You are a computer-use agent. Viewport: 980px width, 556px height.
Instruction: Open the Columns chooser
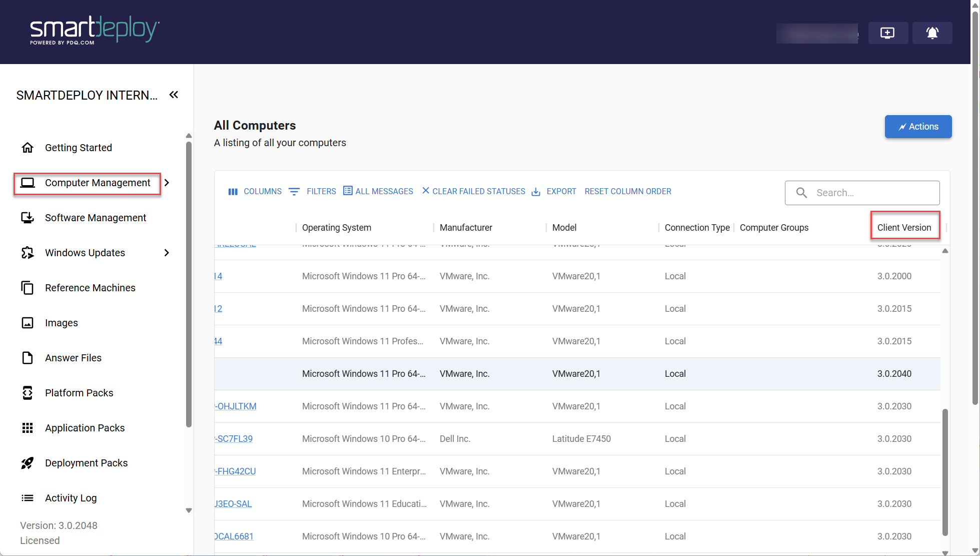point(255,192)
